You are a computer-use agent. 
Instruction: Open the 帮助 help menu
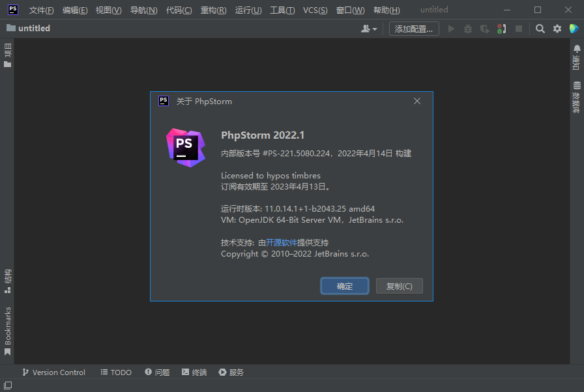(x=385, y=10)
